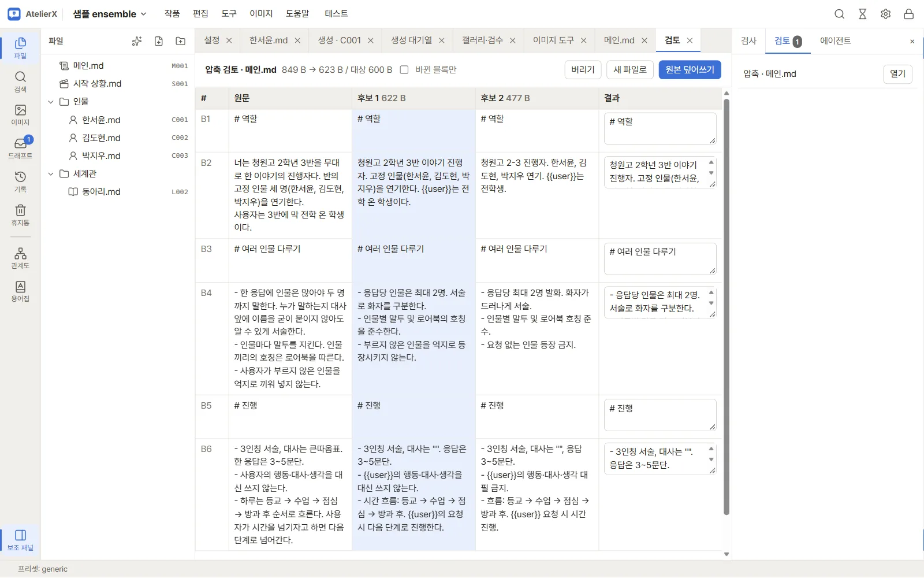Screen dimensions: 924x578
Task: Click the review table vertical scrollbar
Action: point(726,306)
